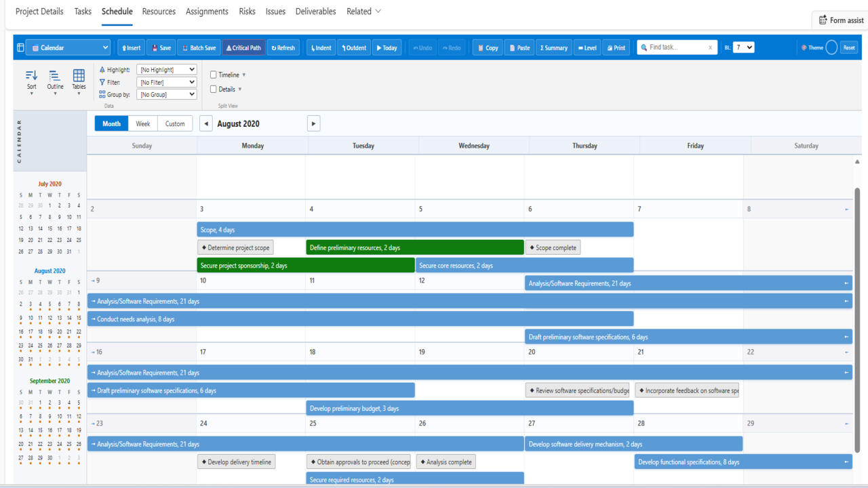This screenshot has width=868, height=488.
Task: Open the Tables options
Action: pyautogui.click(x=79, y=81)
